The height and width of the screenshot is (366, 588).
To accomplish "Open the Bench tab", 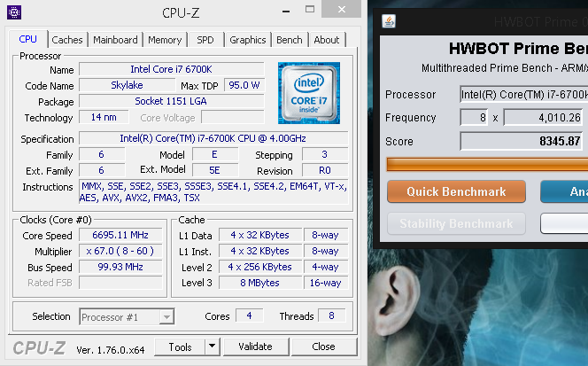I will click(289, 40).
